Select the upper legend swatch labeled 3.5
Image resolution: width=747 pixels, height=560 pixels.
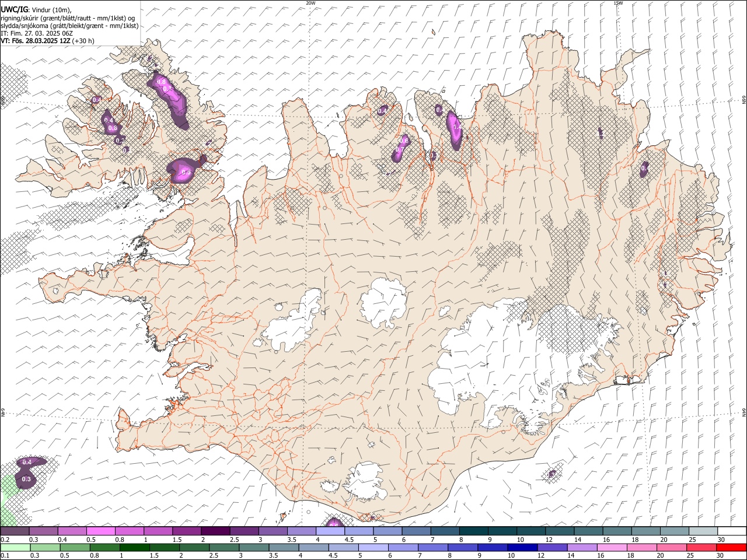[301, 531]
